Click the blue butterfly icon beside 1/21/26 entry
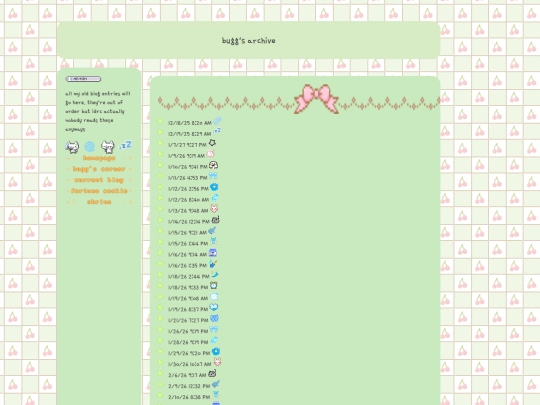The image size is (540, 405). tap(215, 319)
